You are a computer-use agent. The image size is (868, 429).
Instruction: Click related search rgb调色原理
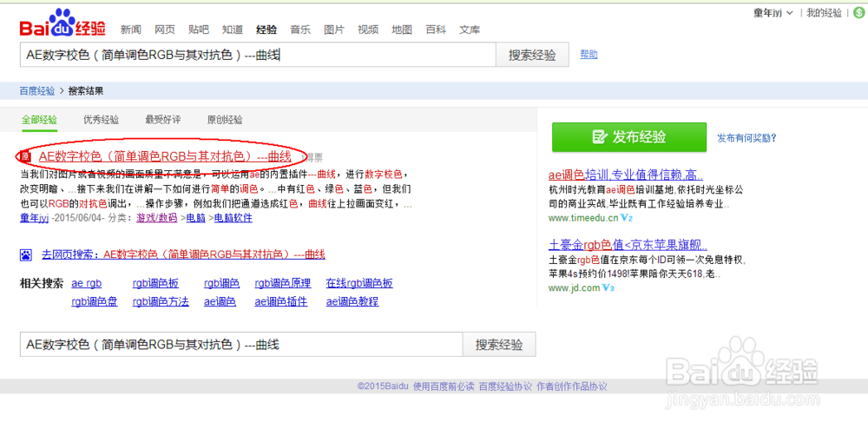point(283,283)
